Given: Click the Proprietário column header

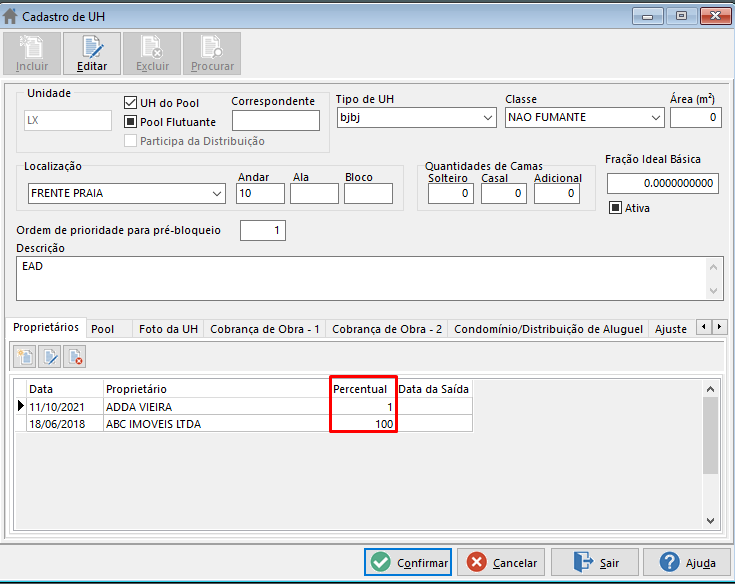Looking at the screenshot, I should pyautogui.click(x=217, y=389).
